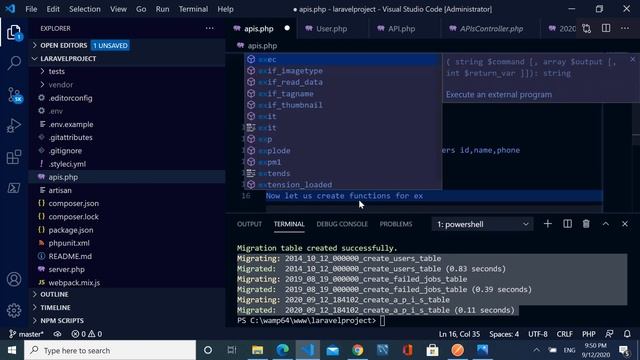Switch to the Debug Console tab
The image size is (640, 360).
point(342,224)
